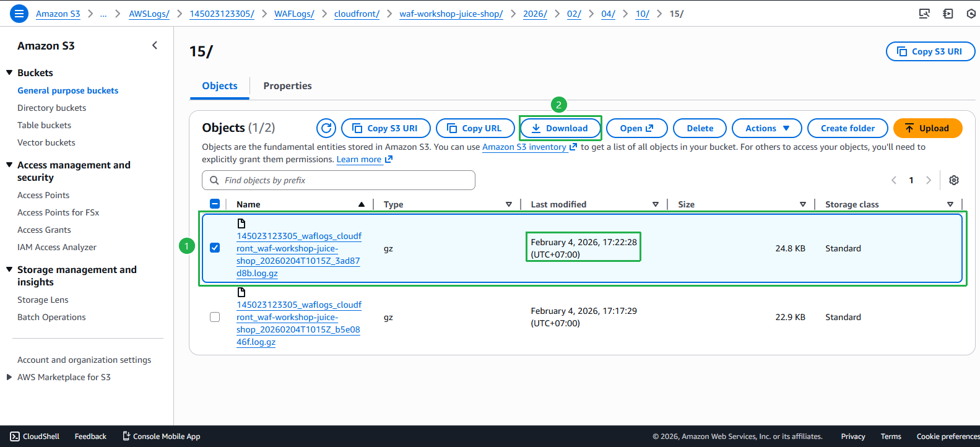The image size is (980, 447).
Task: Download the selected object
Action: [x=560, y=128]
